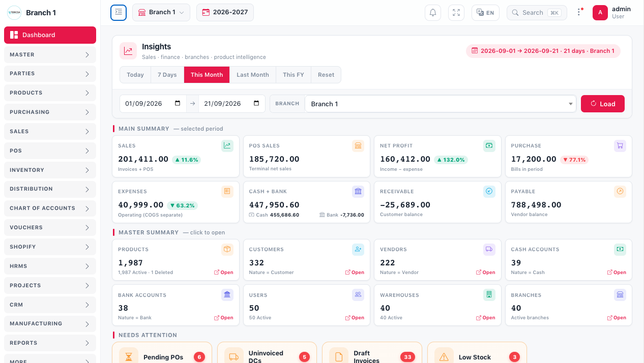The height and width of the screenshot is (363, 644).
Task: Open the Branch dropdown in Insights filter
Action: tap(441, 104)
